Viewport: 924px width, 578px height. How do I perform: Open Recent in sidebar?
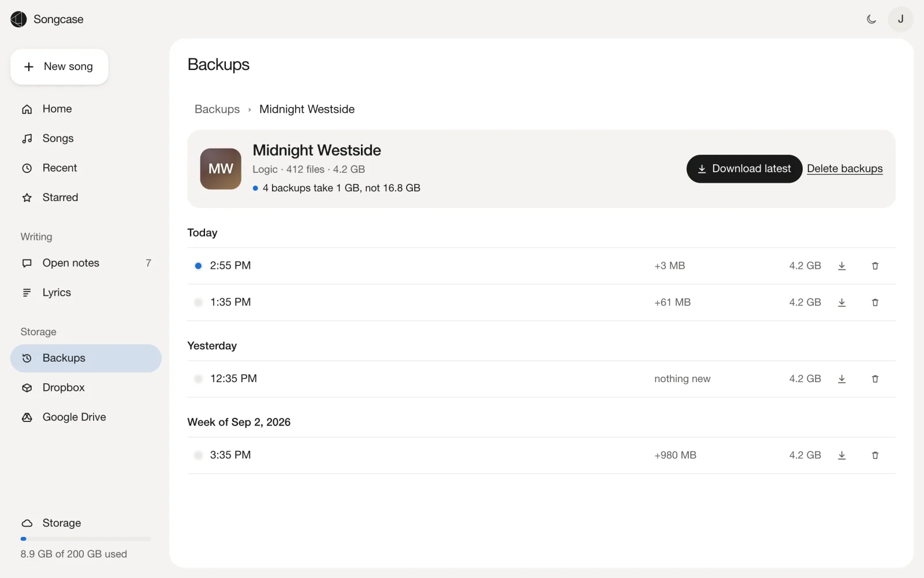(x=85, y=168)
